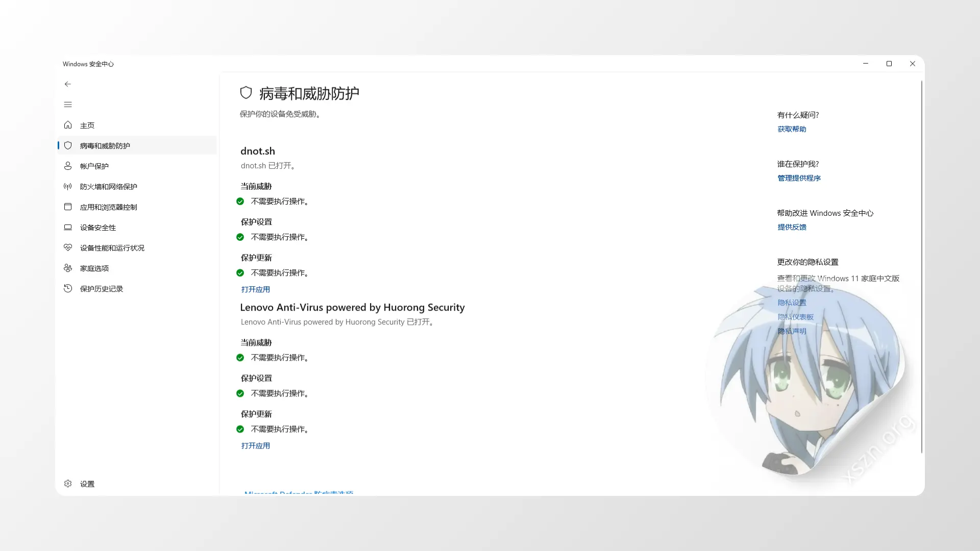The height and width of the screenshot is (551, 980).
Task: Click 打开应用 link under Lenovo Anti-Virus
Action: [256, 445]
